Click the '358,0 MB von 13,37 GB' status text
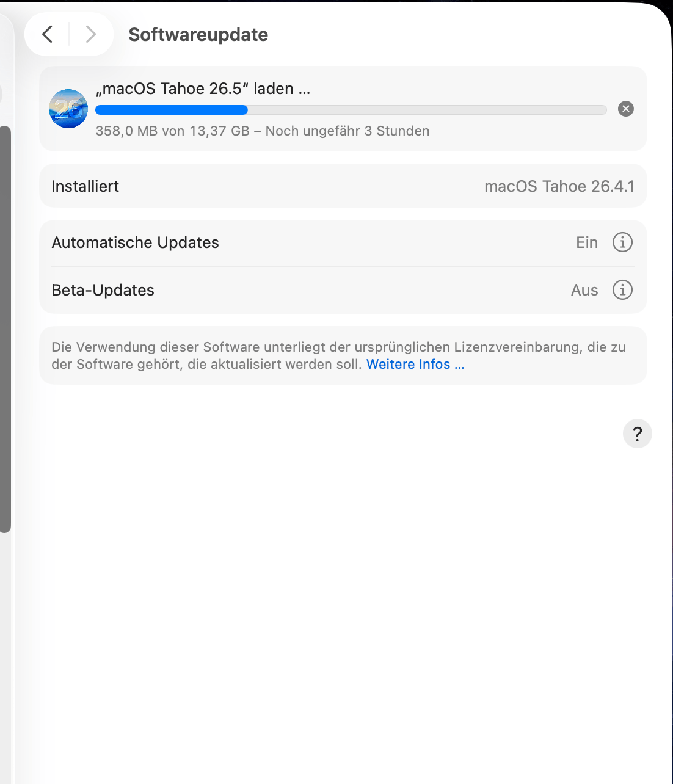673x784 pixels. (x=173, y=131)
